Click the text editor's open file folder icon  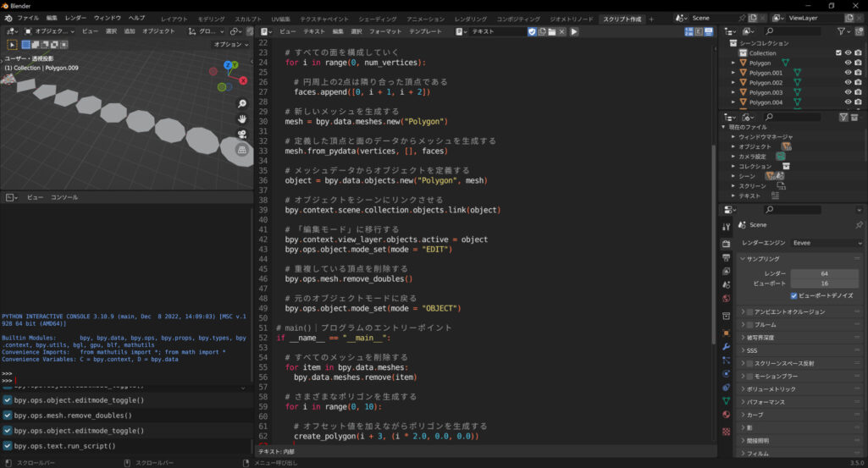(552, 31)
